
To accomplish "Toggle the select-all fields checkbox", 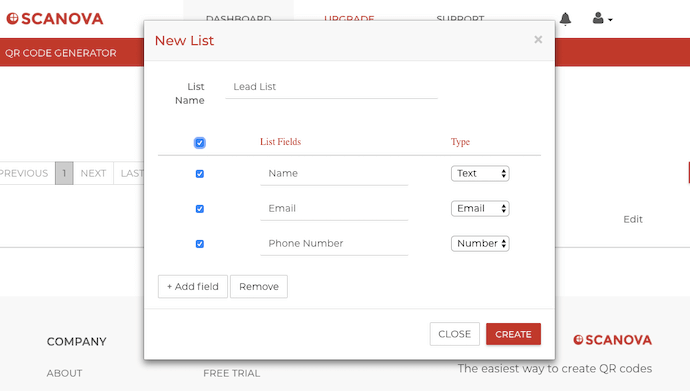I will coord(200,143).
